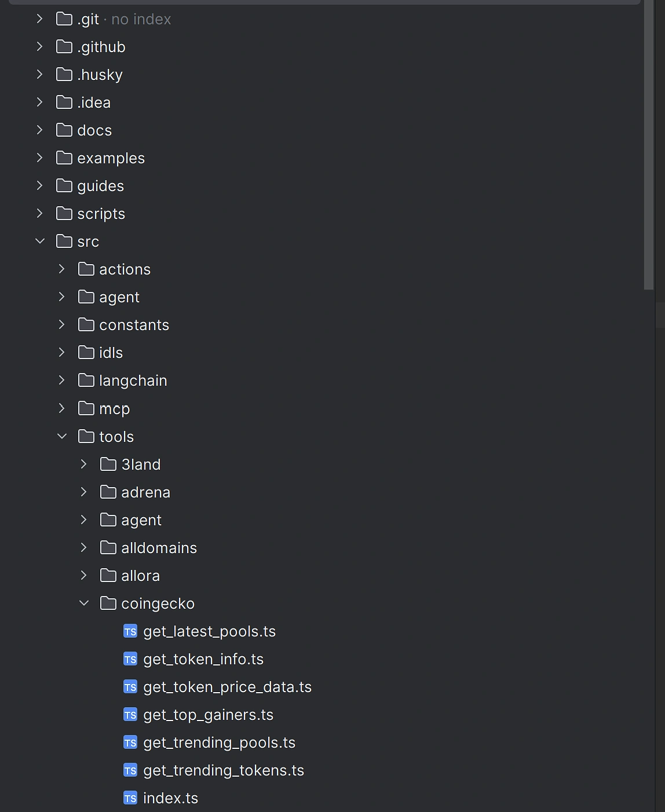This screenshot has width=665, height=812.
Task: Select the adrena folder
Action: click(146, 492)
